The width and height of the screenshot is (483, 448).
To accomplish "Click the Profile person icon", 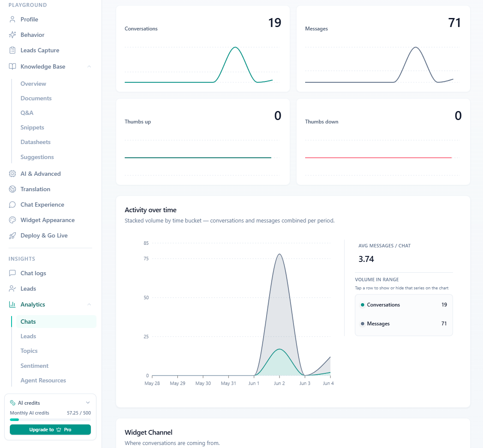I will click(12, 19).
